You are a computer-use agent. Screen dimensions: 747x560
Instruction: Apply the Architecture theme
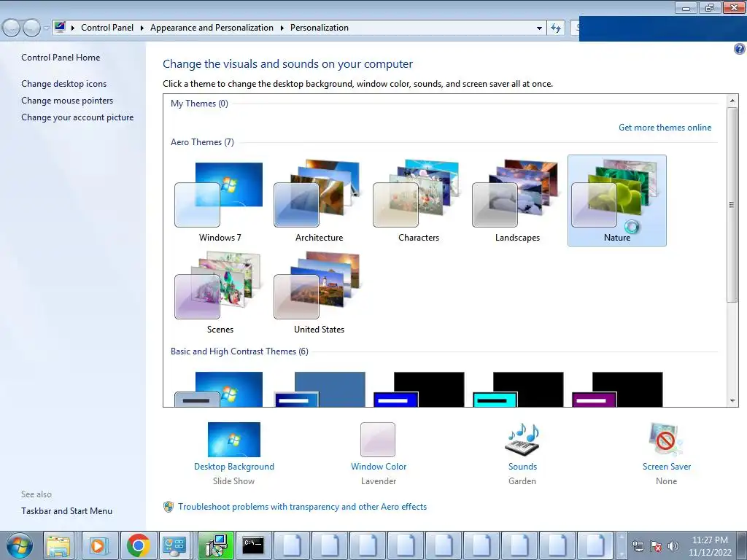coord(319,201)
